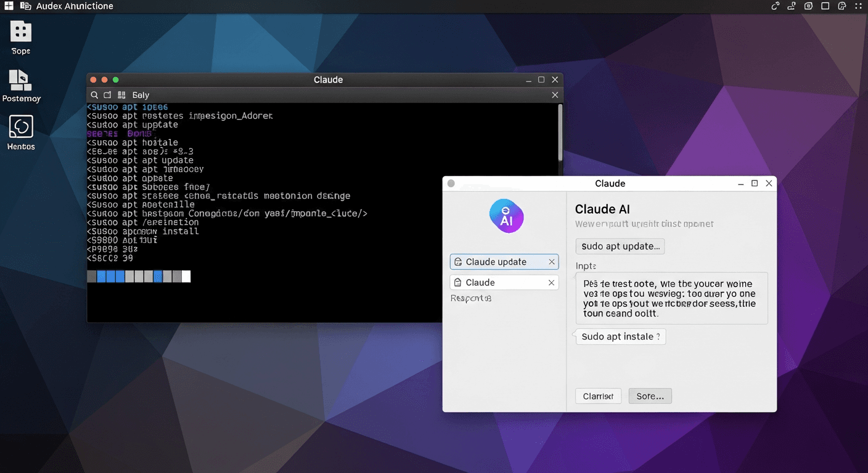This screenshot has height=473, width=868.
Task: Click the Sudo apt update... button
Action: tap(620, 246)
